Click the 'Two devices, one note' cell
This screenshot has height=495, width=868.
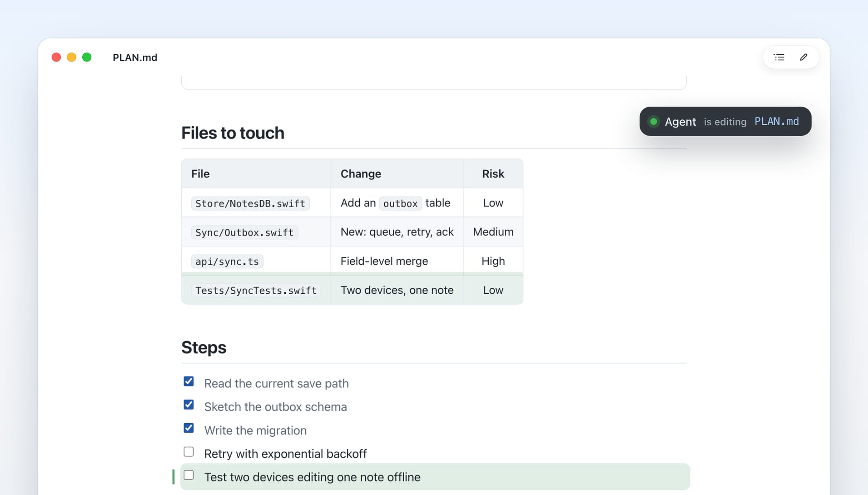pyautogui.click(x=396, y=290)
